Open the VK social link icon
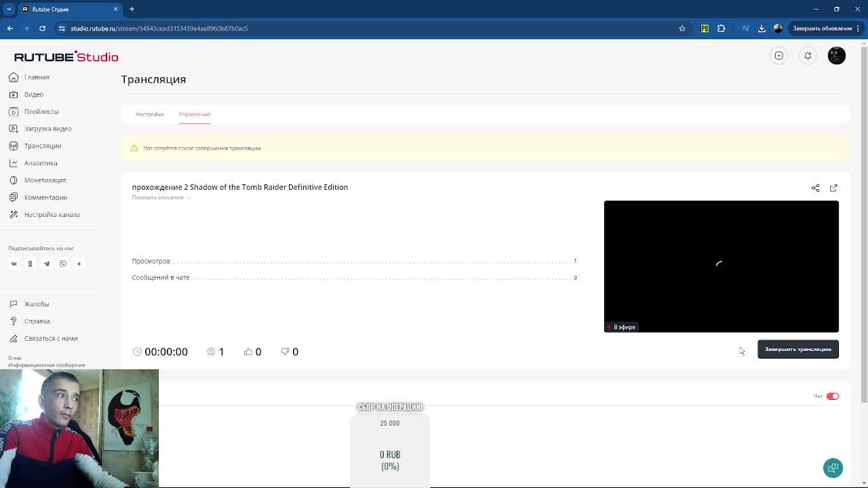The width and height of the screenshot is (868, 488). coord(14,264)
